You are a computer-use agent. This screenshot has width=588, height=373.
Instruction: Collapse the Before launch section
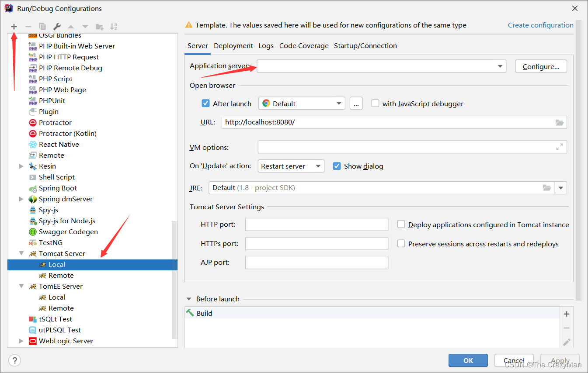point(189,299)
